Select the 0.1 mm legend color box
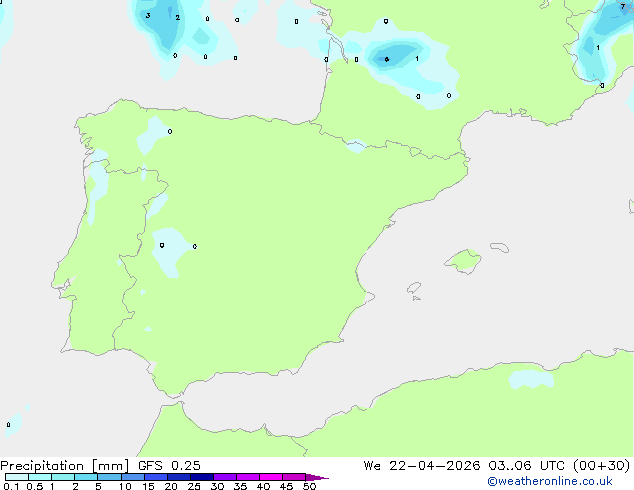This screenshot has width=634, height=490. click(x=17, y=477)
